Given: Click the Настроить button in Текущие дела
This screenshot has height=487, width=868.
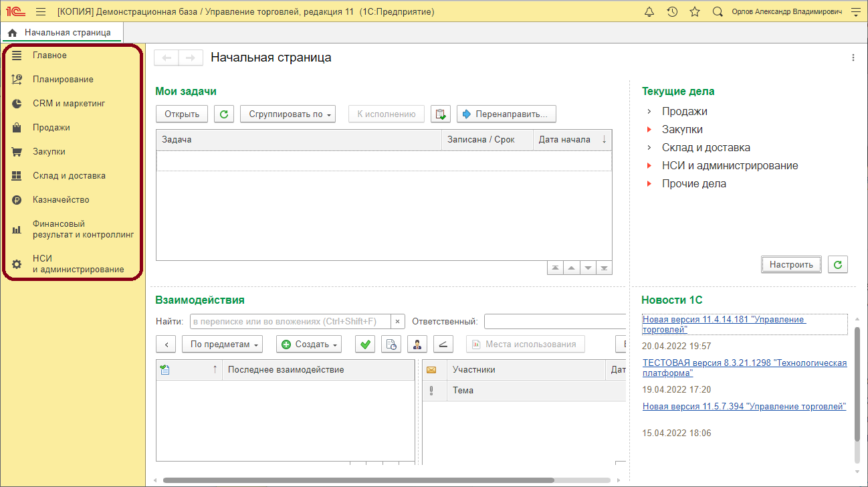Looking at the screenshot, I should (791, 264).
